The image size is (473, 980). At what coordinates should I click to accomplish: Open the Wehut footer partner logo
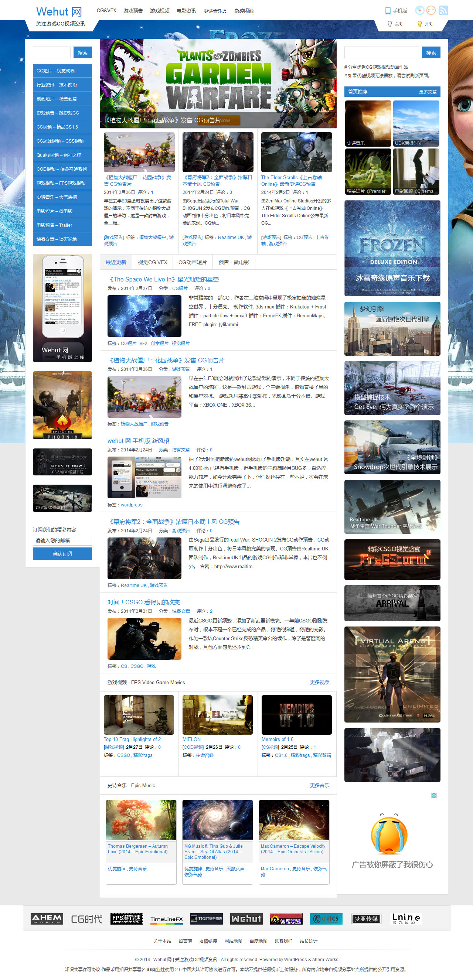click(x=246, y=919)
